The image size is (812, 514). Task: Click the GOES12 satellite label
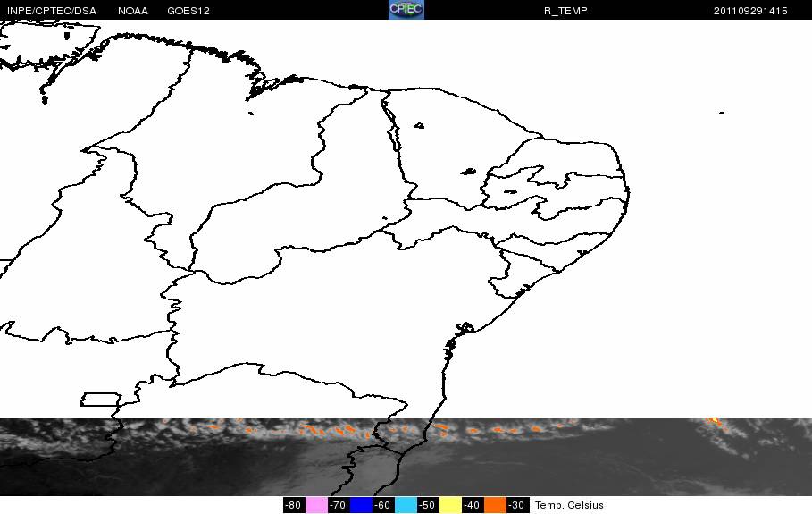pyautogui.click(x=188, y=11)
